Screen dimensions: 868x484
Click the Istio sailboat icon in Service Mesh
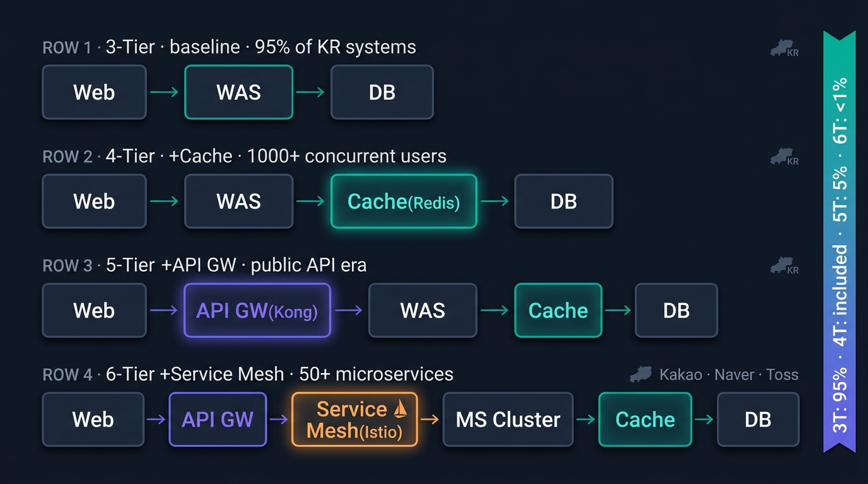coord(400,409)
